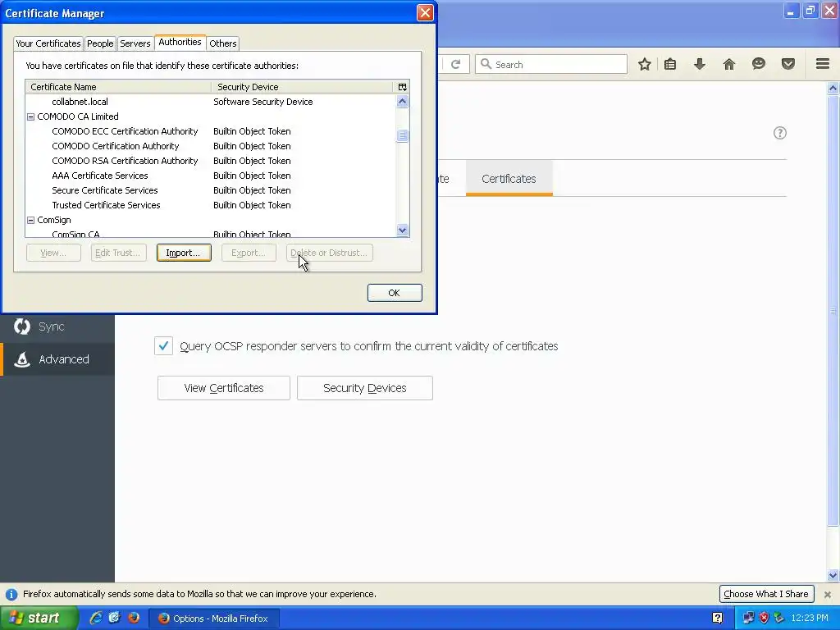Click the View Certificates button
Screen dimensions: 840x630
(x=224, y=388)
